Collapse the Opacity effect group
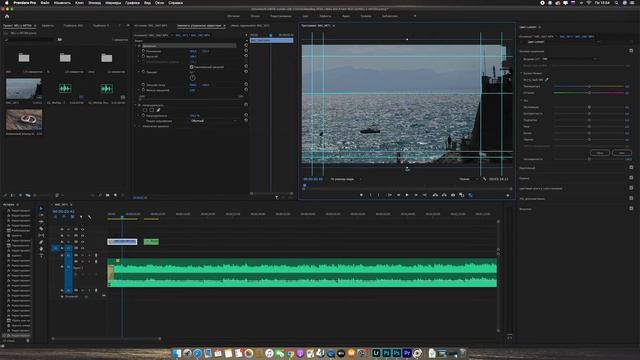Image resolution: width=640 pixels, height=360 pixels. (x=136, y=105)
